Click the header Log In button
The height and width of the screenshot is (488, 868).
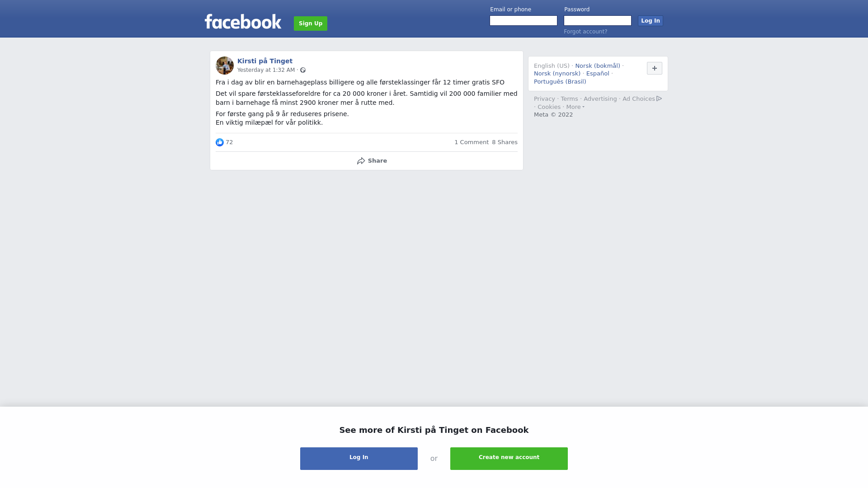[651, 21]
